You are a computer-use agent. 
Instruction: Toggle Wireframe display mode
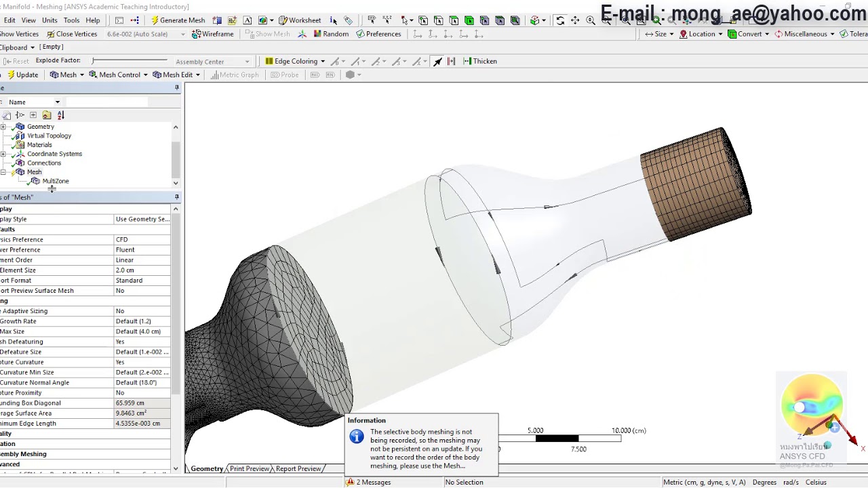(212, 34)
